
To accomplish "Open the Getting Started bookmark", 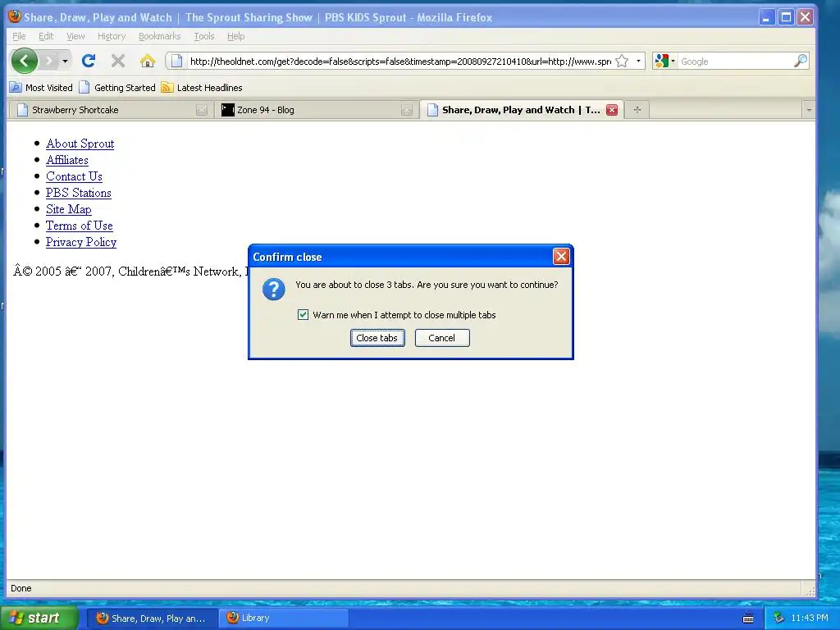I will tap(116, 87).
